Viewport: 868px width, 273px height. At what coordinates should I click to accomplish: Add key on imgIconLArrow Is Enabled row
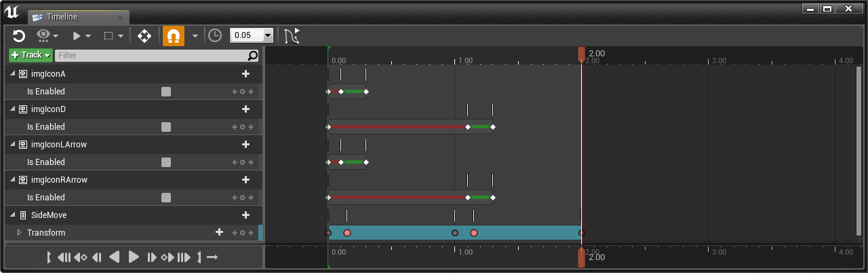242,162
